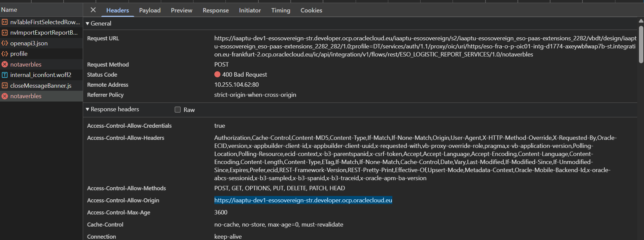Select the nvImportExportReportB request
Image resolution: width=644 pixels, height=240 pixels.
coord(41,33)
